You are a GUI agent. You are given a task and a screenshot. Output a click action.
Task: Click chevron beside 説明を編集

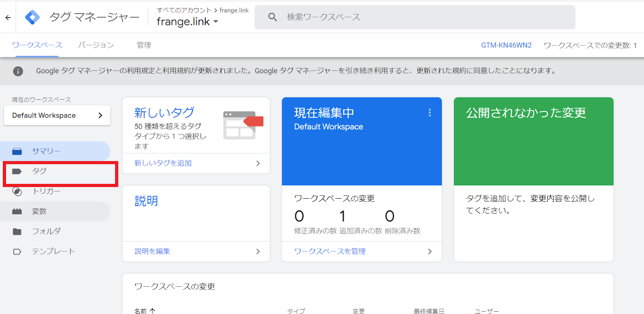click(x=258, y=252)
